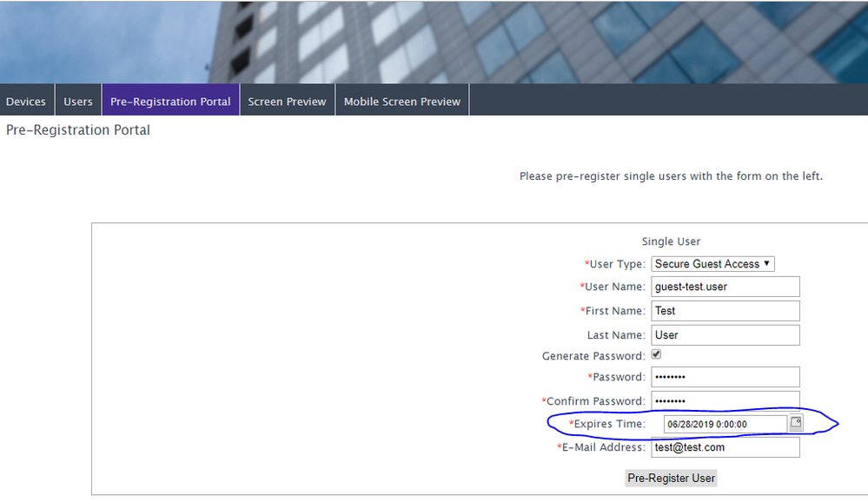Focus the Expires Time date field
This screenshot has height=502, width=868.
[725, 424]
